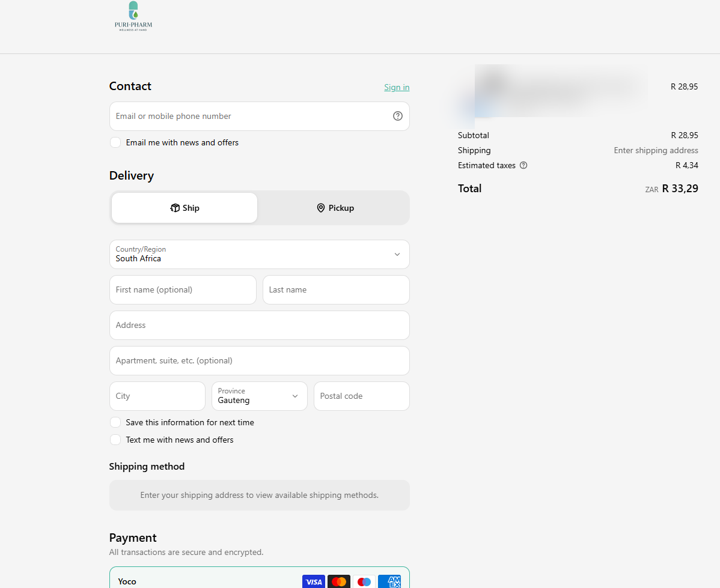Open the Country/Region dropdown
Image resolution: width=720 pixels, height=588 pixels.
(260, 254)
